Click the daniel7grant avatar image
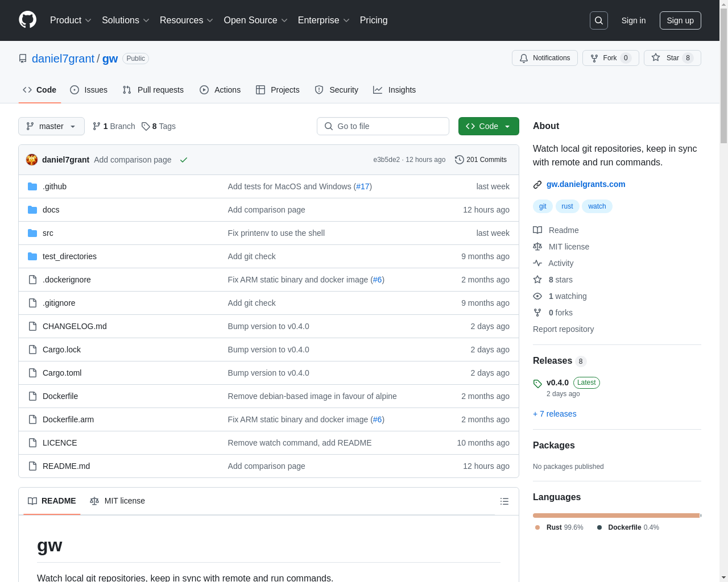This screenshot has height=582, width=728. (32, 160)
